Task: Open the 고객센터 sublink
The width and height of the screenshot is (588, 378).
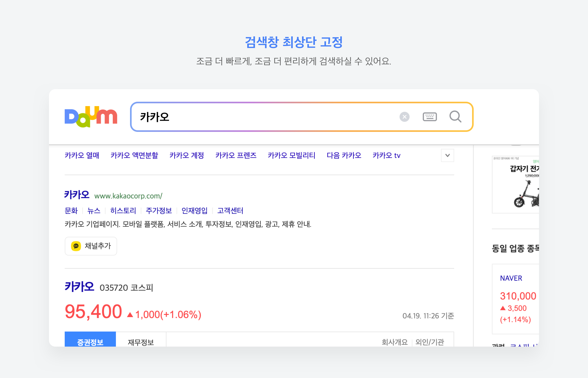Action: click(x=230, y=211)
